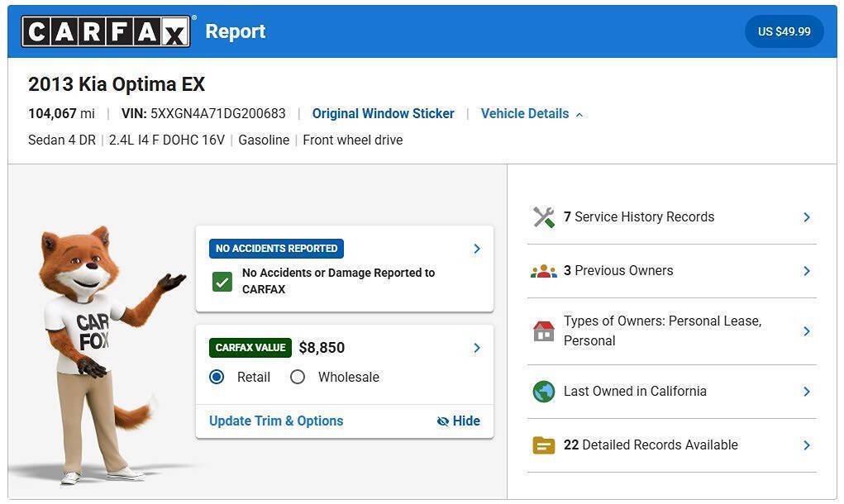Click the 7 Service History Records text
844x504 pixels.
[639, 216]
